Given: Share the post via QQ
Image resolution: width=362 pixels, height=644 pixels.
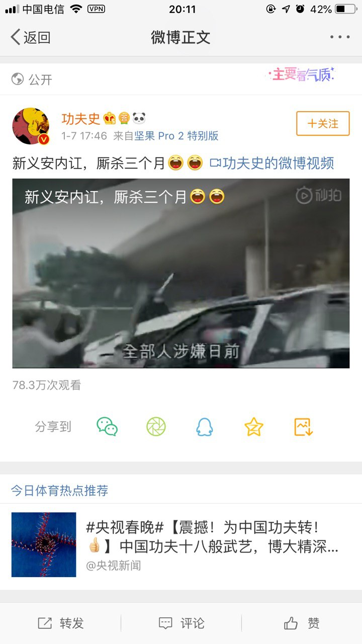Looking at the screenshot, I should click(205, 427).
